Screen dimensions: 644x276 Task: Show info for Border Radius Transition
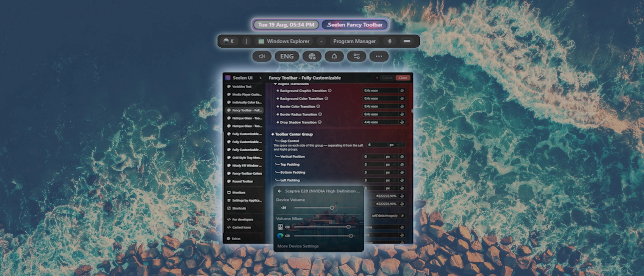click(320, 114)
